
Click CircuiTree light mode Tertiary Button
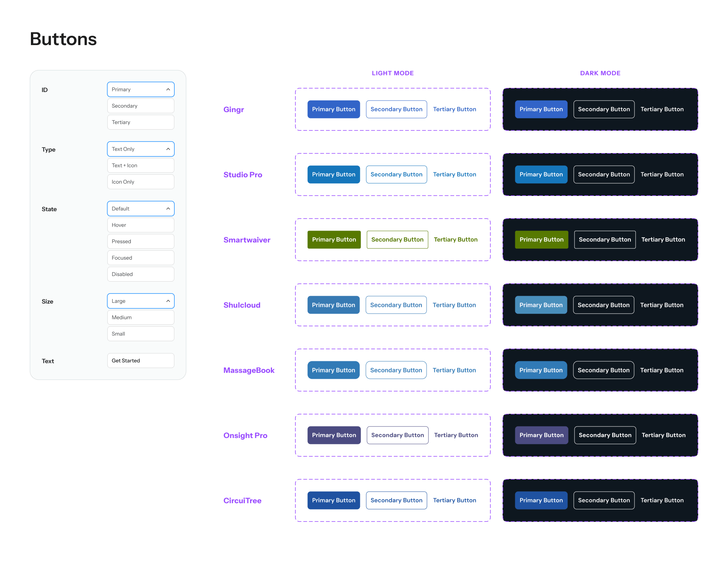coord(455,500)
